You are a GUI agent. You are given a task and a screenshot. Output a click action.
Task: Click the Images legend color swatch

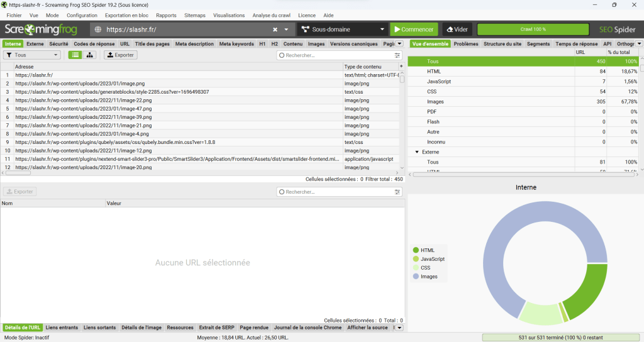coord(416,277)
